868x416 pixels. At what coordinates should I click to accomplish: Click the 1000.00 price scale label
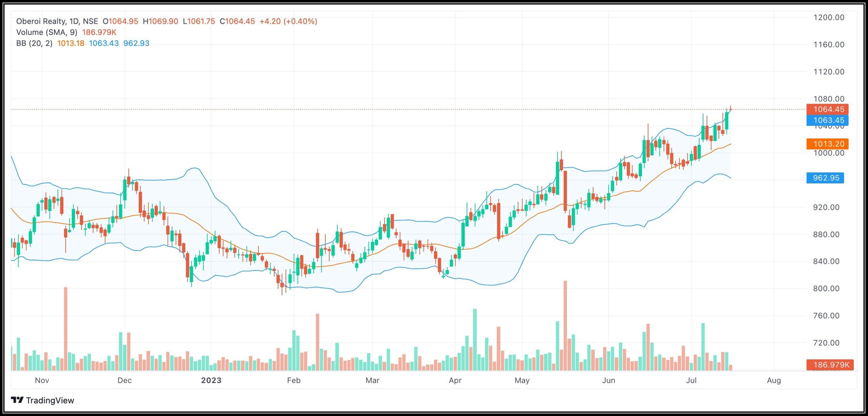(829, 153)
